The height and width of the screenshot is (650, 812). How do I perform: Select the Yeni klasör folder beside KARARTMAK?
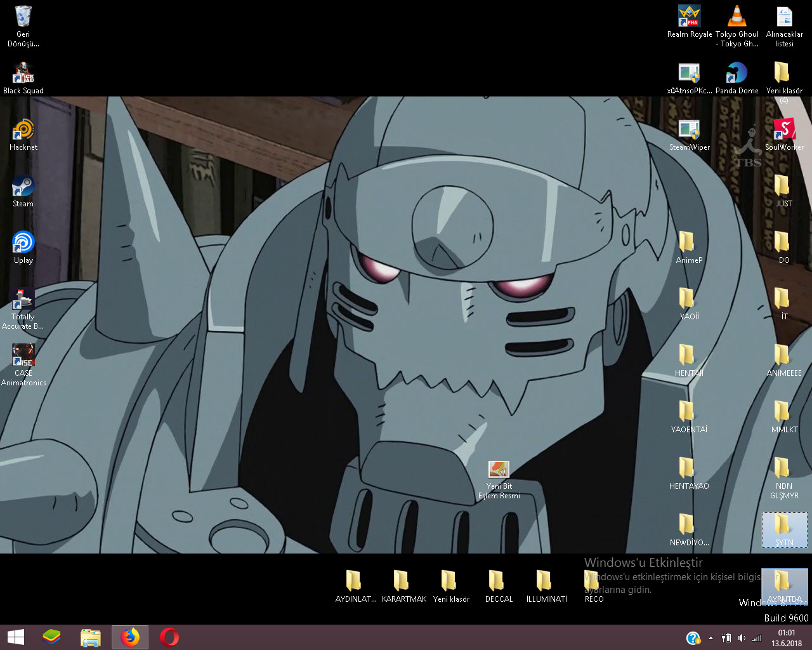coord(452,586)
